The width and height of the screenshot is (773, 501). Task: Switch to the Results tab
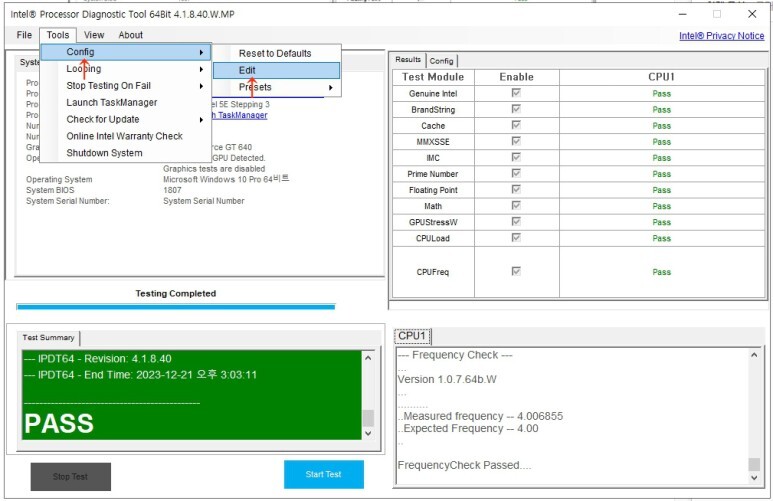(x=408, y=60)
